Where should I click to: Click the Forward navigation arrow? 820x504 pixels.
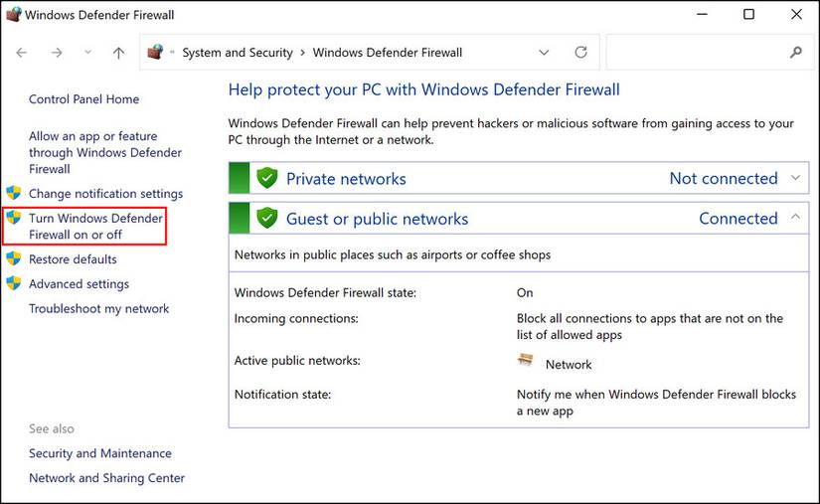56,53
